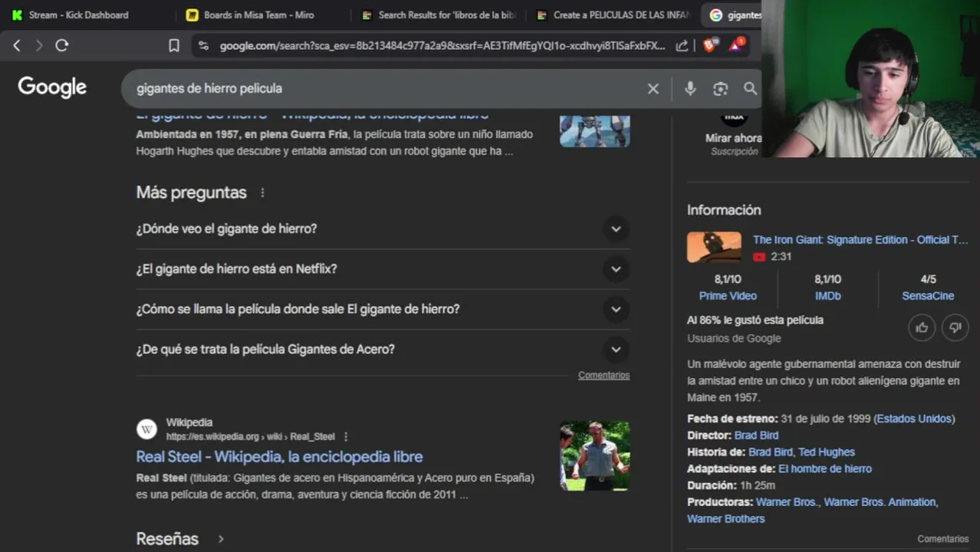This screenshot has width=980, height=552.
Task: Clear the search box with the X icon
Action: pyautogui.click(x=653, y=89)
